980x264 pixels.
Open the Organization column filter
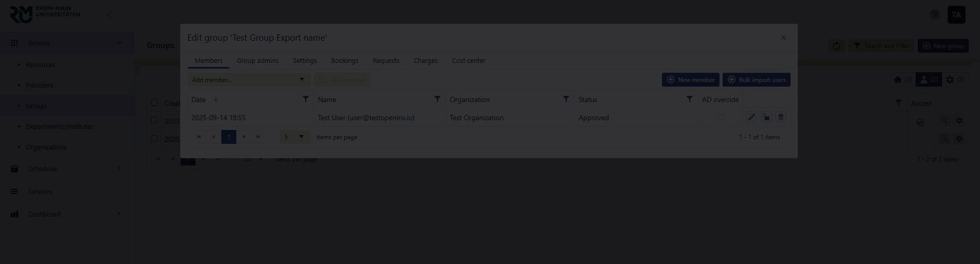[566, 99]
